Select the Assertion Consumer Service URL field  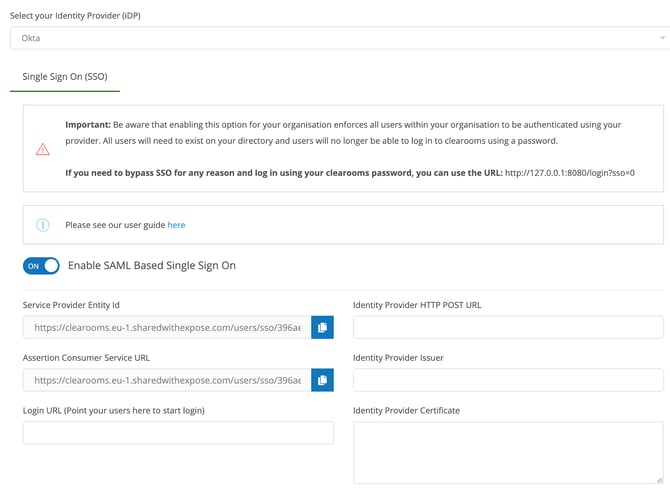[166, 379]
